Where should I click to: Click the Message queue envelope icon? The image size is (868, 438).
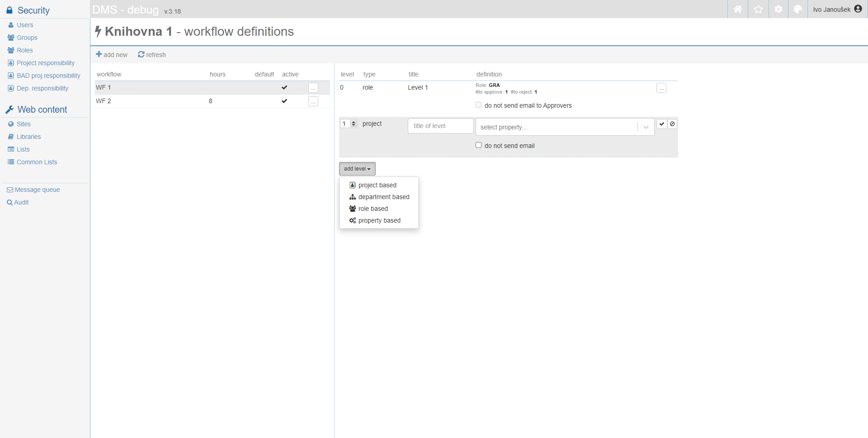(10, 190)
